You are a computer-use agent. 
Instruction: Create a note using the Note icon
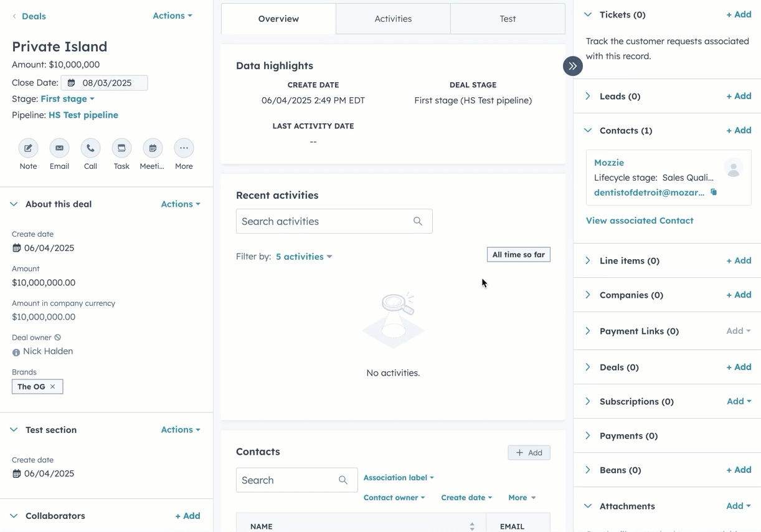28,148
